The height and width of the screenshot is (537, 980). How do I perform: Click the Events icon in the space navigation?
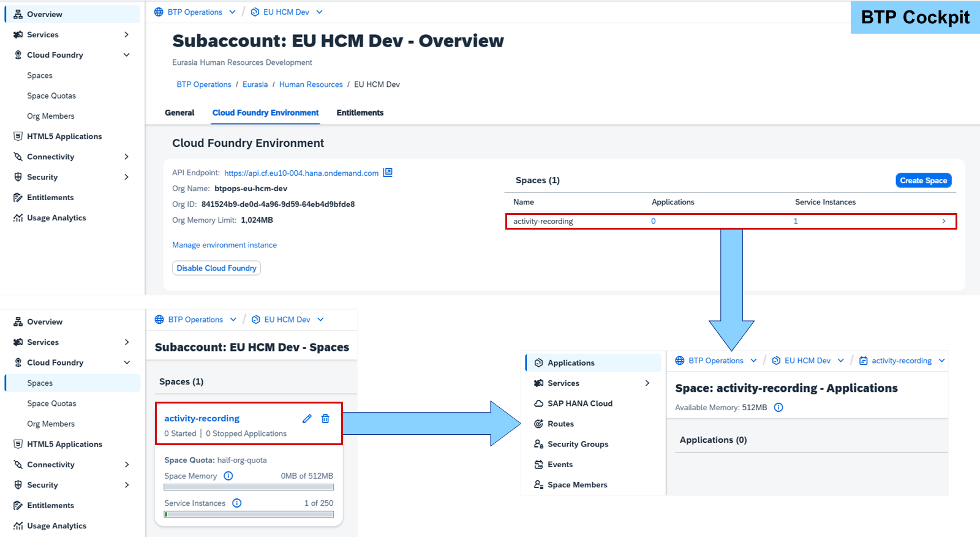click(x=539, y=465)
